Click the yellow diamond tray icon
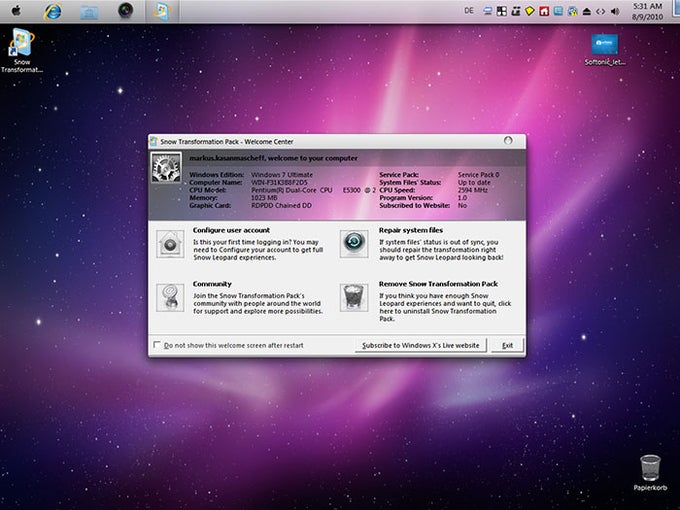 click(x=530, y=11)
